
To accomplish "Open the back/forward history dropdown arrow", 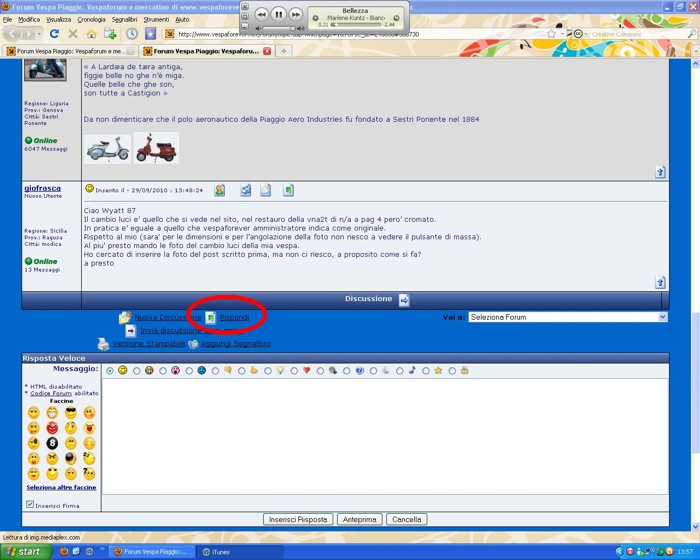I will click(x=39, y=34).
